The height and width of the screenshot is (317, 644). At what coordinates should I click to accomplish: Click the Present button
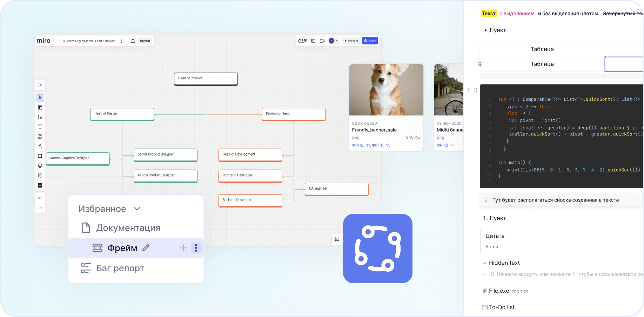pos(351,41)
